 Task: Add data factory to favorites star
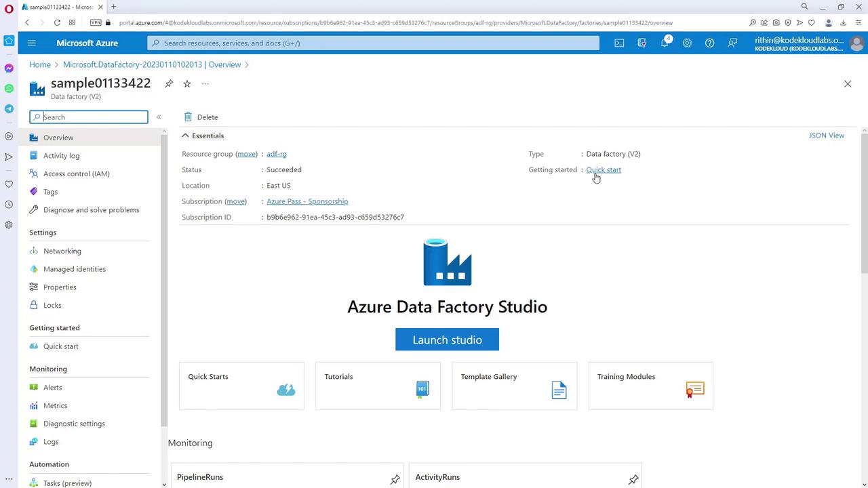point(187,83)
